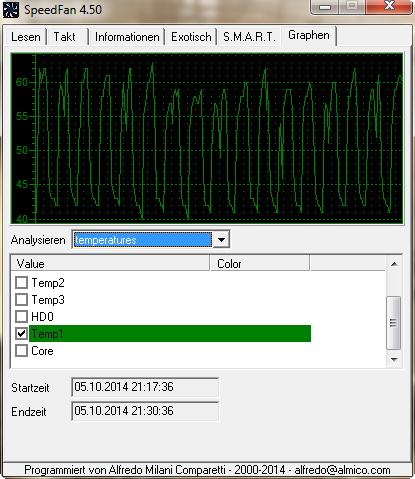This screenshot has height=479, width=415.
Task: Click the SpeedFan fan icon in title bar
Action: pos(11,9)
